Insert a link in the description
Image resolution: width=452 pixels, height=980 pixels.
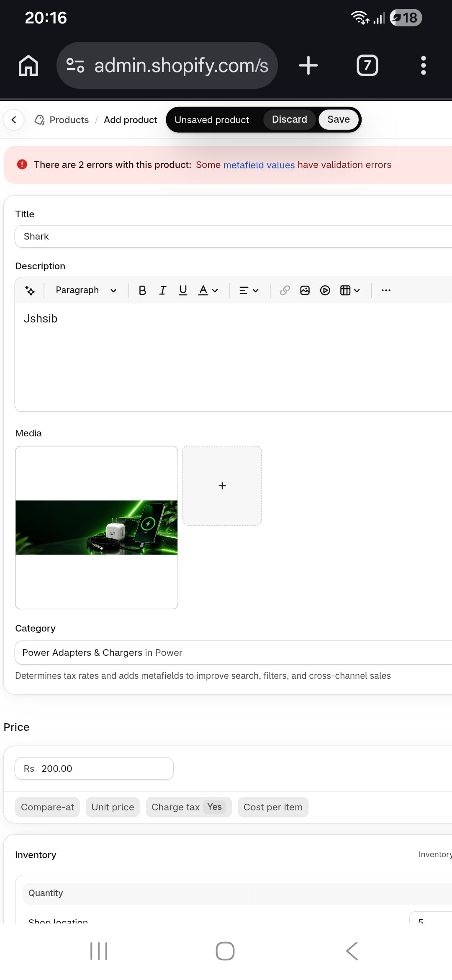pyautogui.click(x=285, y=290)
